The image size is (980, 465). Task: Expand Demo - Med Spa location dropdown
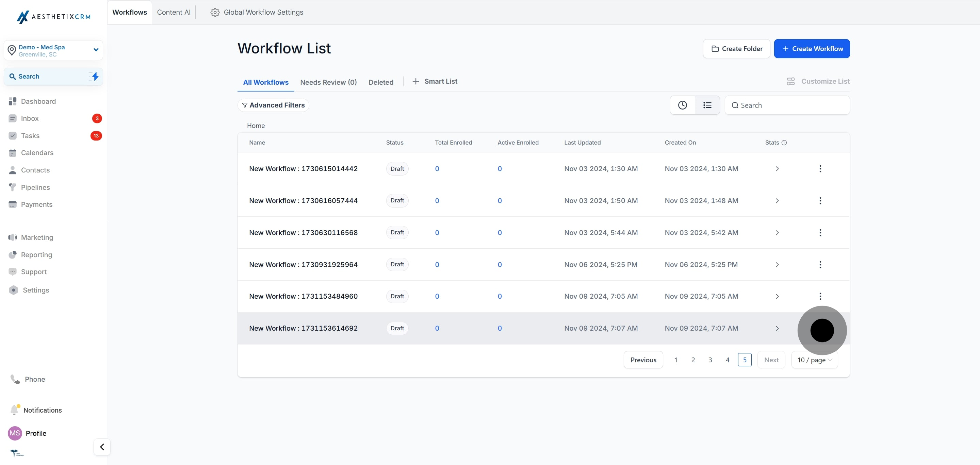click(96, 50)
